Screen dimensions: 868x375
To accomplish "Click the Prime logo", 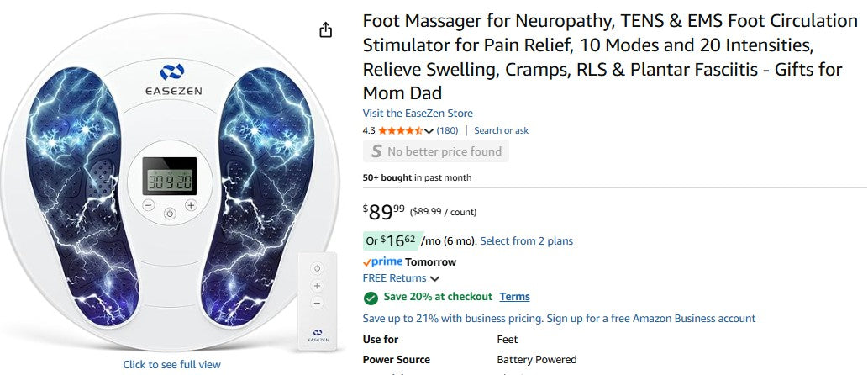I will click(x=382, y=262).
